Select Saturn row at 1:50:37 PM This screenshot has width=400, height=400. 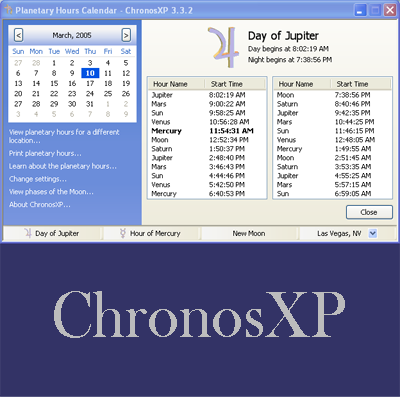pos(207,149)
